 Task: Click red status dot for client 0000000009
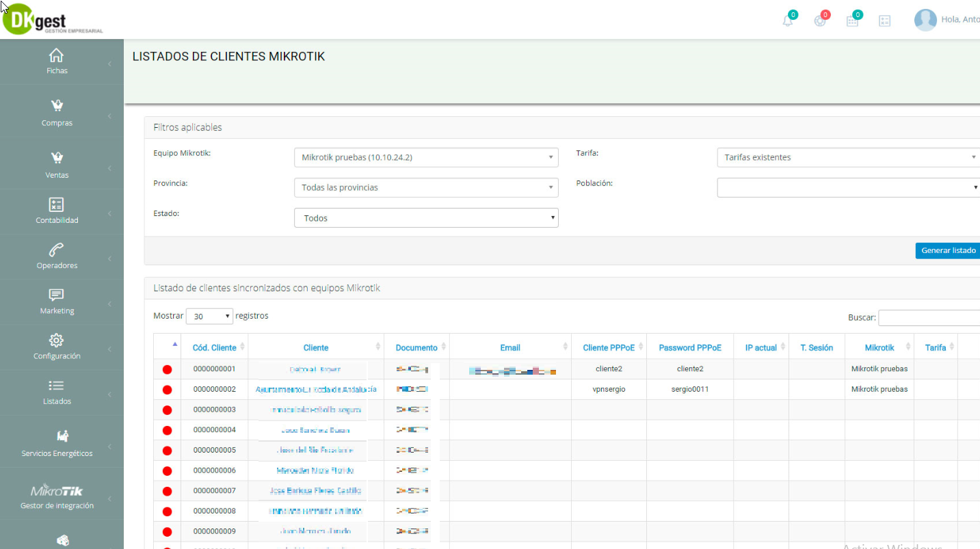coord(167,531)
